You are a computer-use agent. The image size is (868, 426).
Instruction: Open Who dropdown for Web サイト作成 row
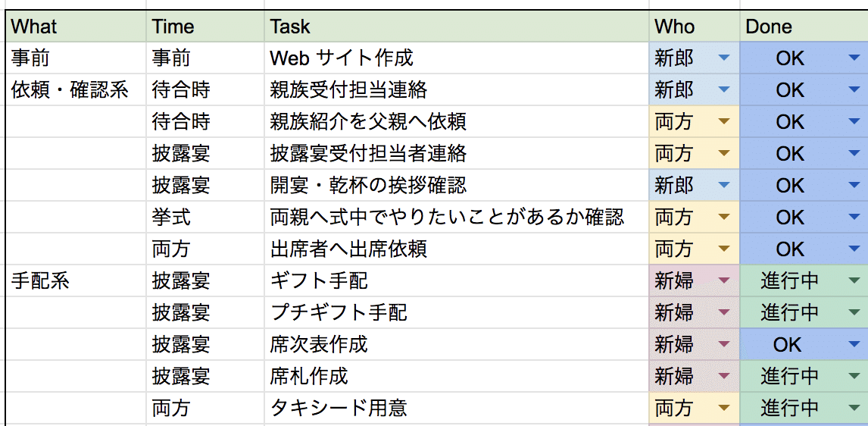coord(723,58)
